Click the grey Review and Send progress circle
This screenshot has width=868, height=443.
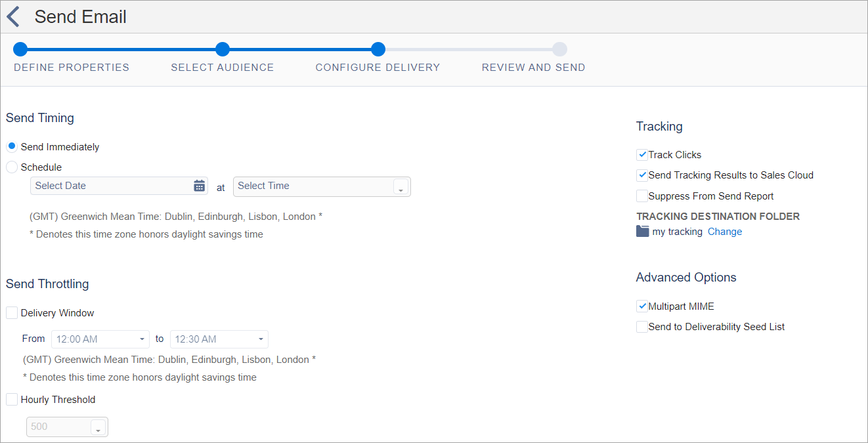tap(559, 49)
